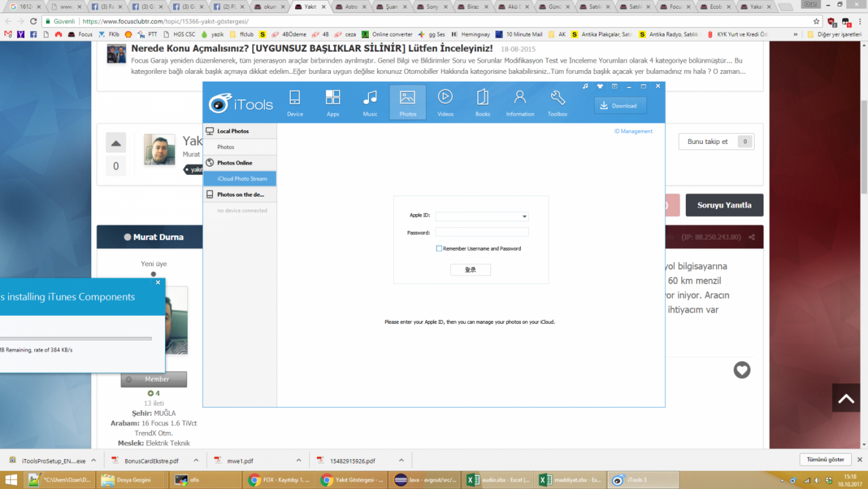Image resolution: width=868 pixels, height=489 pixels.
Task: Select Photos under Local Photos
Action: coord(226,147)
